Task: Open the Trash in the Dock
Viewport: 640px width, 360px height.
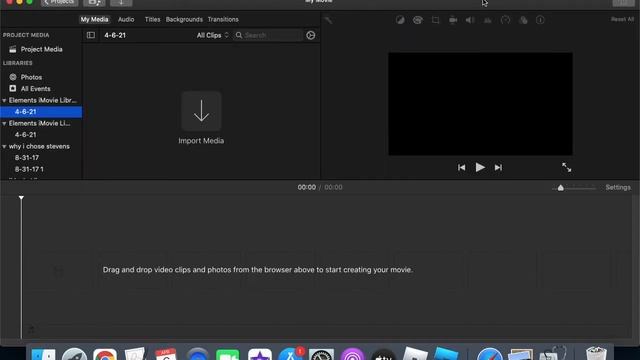Action: tap(596, 353)
